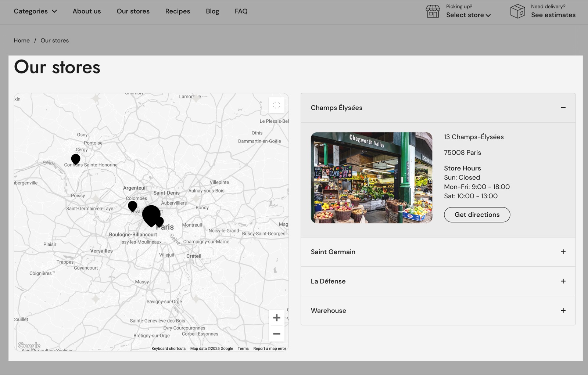Click See estimates for delivery
This screenshot has width=588, height=375.
coord(553,15)
